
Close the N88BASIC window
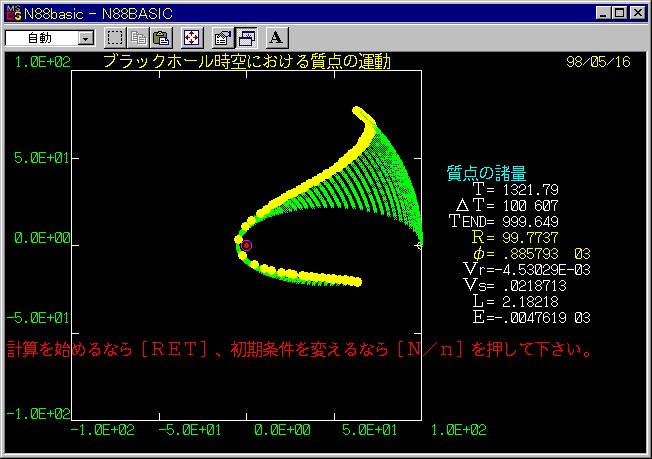coord(637,13)
